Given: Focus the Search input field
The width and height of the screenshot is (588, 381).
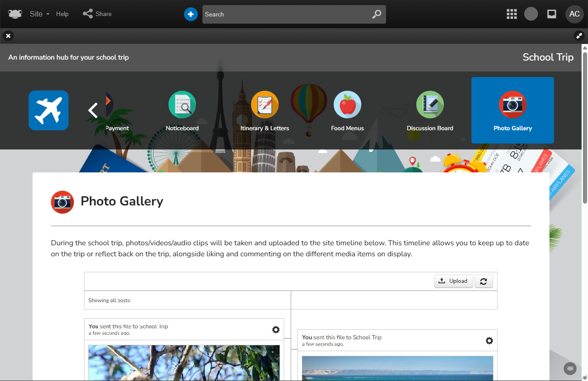Looking at the screenshot, I should coord(285,14).
